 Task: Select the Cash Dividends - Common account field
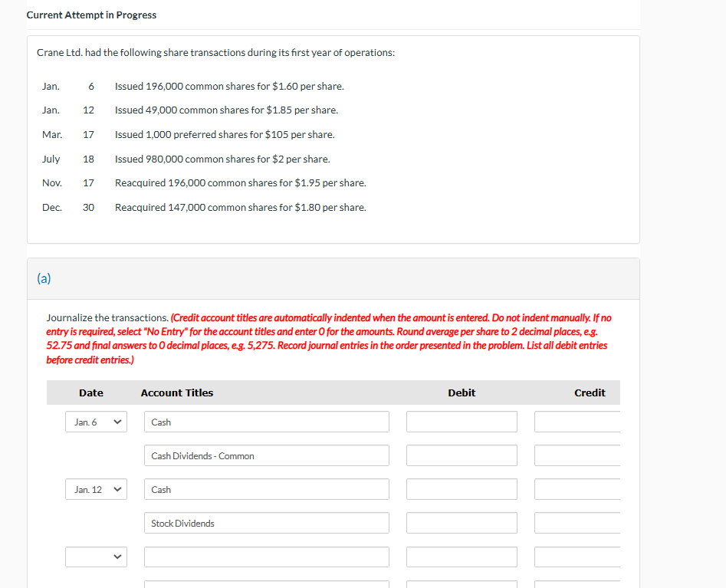[x=266, y=455]
